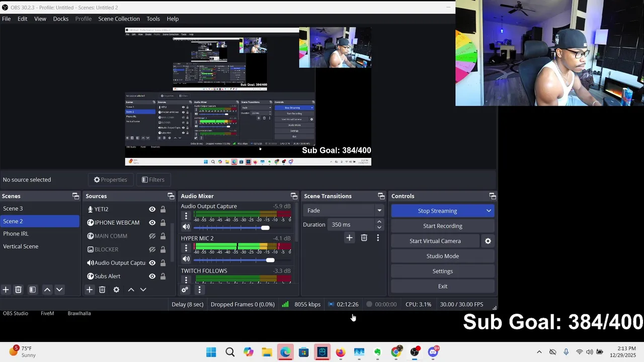Add a new scene with the plus icon

click(6, 290)
